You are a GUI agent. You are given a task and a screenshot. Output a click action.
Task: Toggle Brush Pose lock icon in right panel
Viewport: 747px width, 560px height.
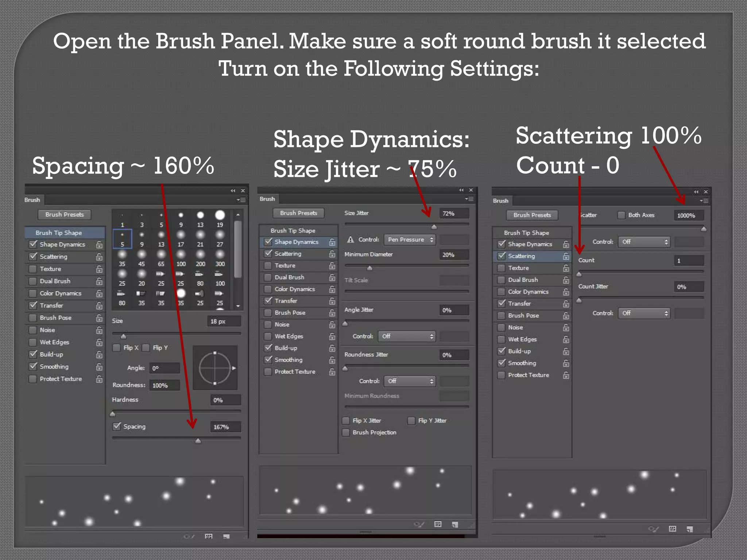[566, 316]
